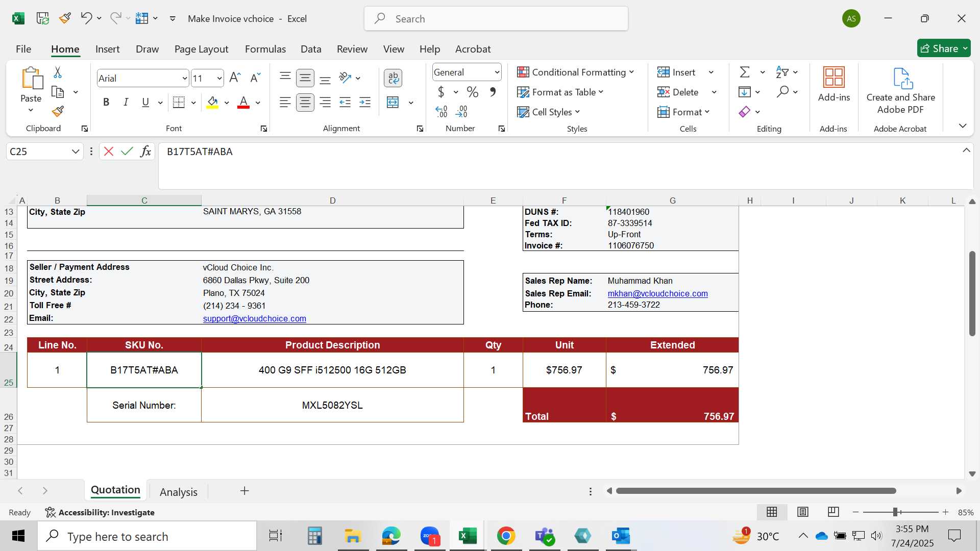Click the Insert Function fx icon
This screenshot has height=551, width=980.
click(x=146, y=152)
